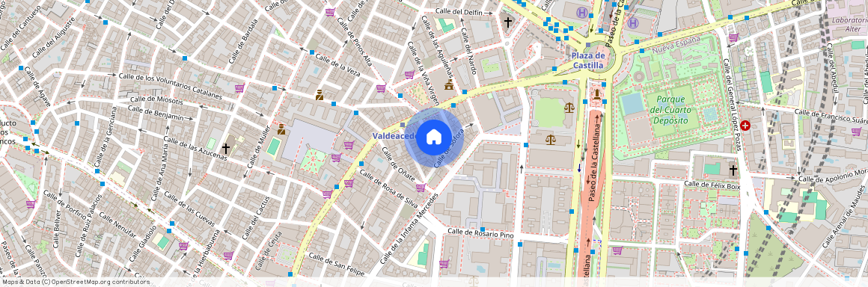Select the lower courthouse scales icon
The height and width of the screenshot is (287, 868).
[550, 139]
